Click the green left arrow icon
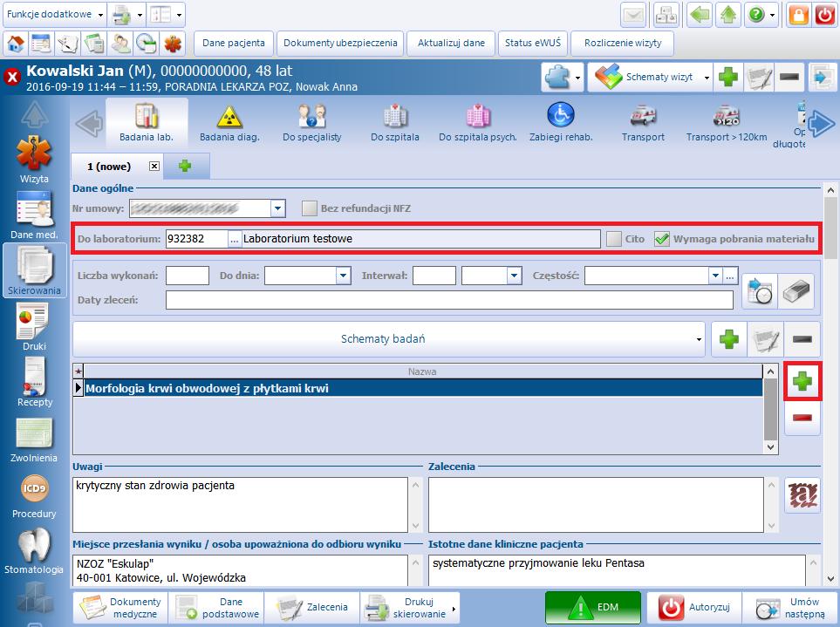The height and width of the screenshot is (627, 840). (x=699, y=15)
